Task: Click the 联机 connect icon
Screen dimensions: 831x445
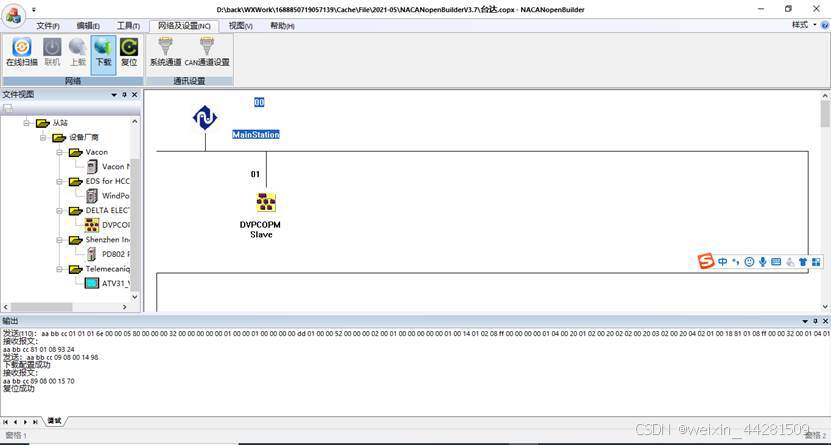Action: pos(52,47)
